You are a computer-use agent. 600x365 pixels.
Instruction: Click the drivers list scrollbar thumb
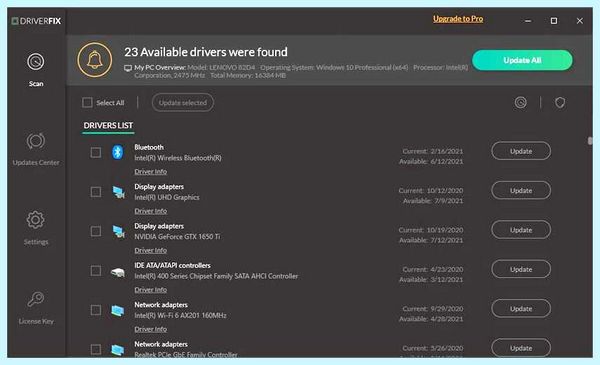(590, 141)
